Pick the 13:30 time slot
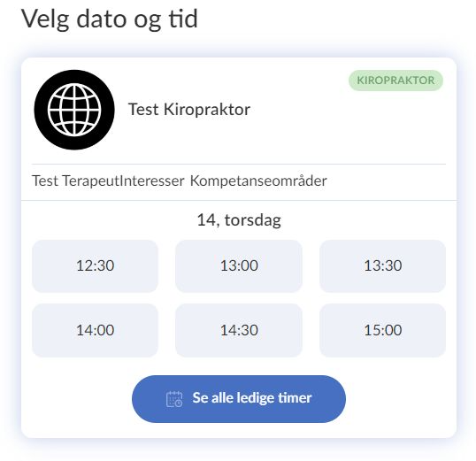 pyautogui.click(x=382, y=266)
